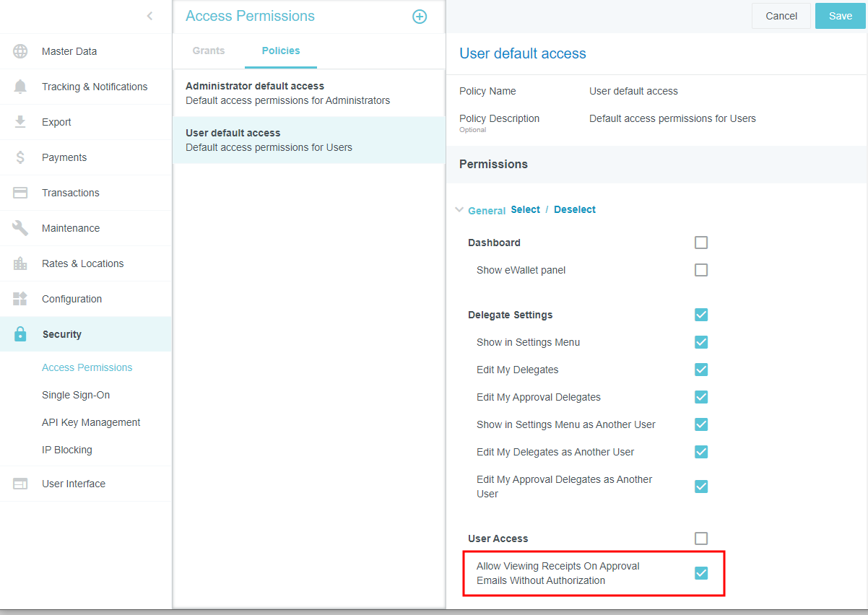
Task: Click the wrench Maintenance icon
Action: tap(20, 228)
